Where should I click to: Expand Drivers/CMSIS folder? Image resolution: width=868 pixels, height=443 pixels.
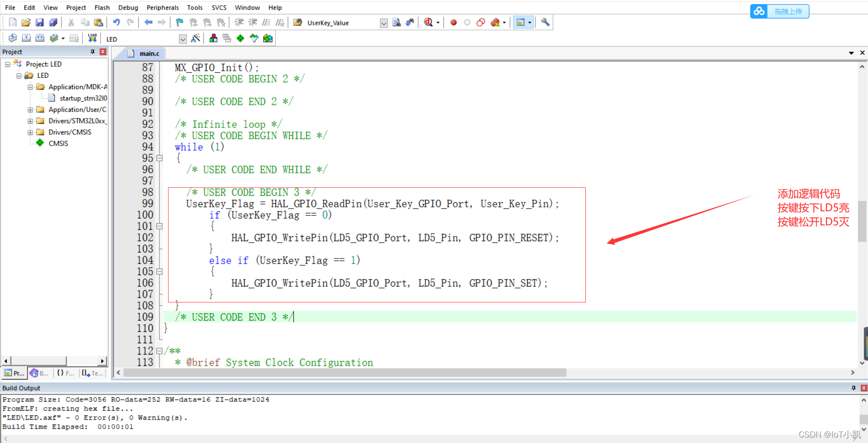[x=30, y=132]
